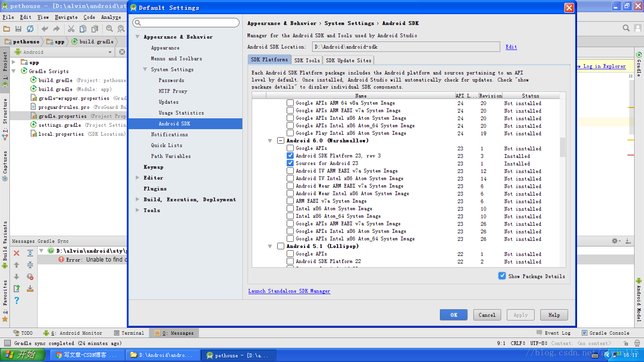Click the scroll-from-source target icon in Project panel
644x362 pixels.
(122, 52)
